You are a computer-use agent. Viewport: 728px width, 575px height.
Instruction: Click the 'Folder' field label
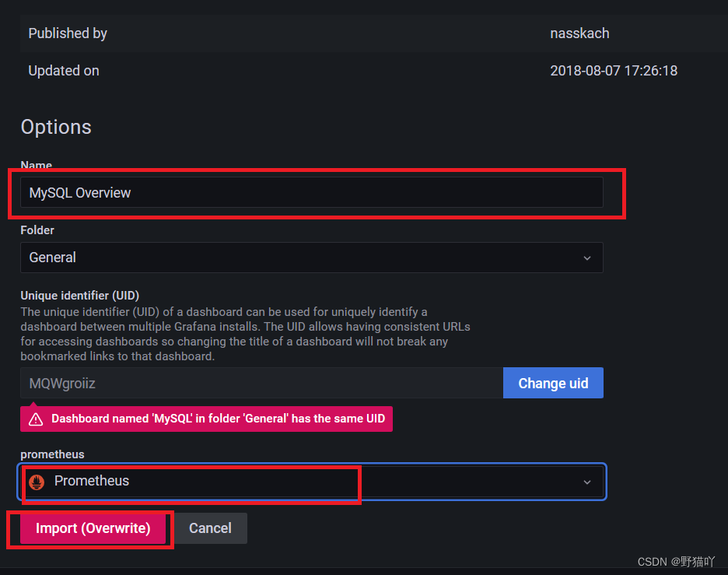click(37, 230)
